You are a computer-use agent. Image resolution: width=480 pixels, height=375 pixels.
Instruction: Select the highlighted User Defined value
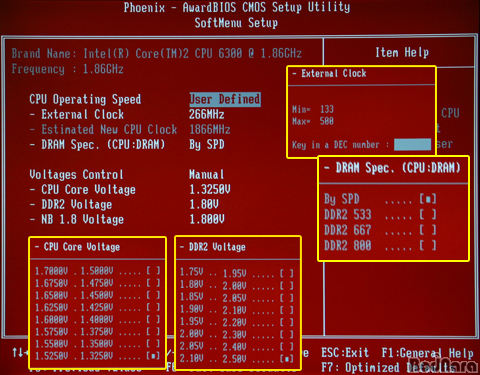coord(225,99)
